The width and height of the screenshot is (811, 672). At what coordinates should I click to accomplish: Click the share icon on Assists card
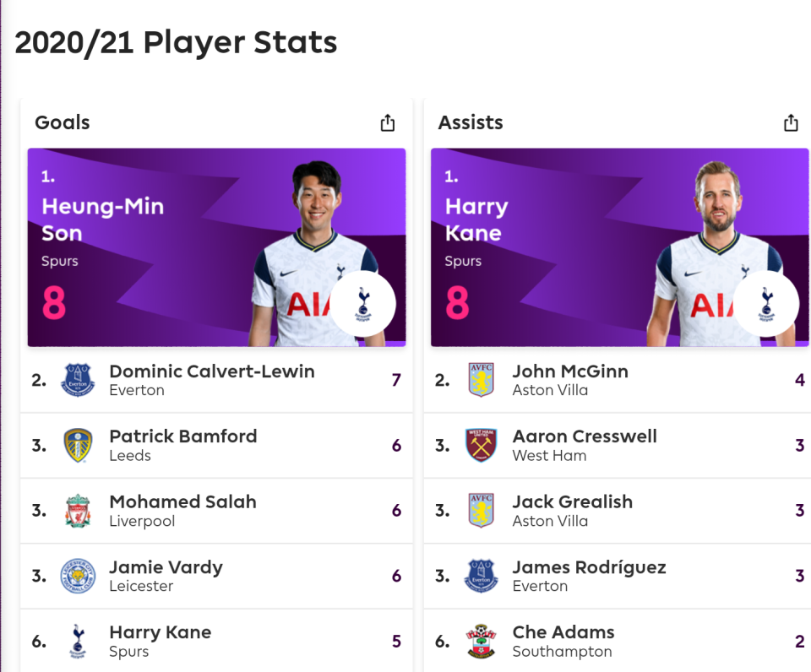[791, 123]
